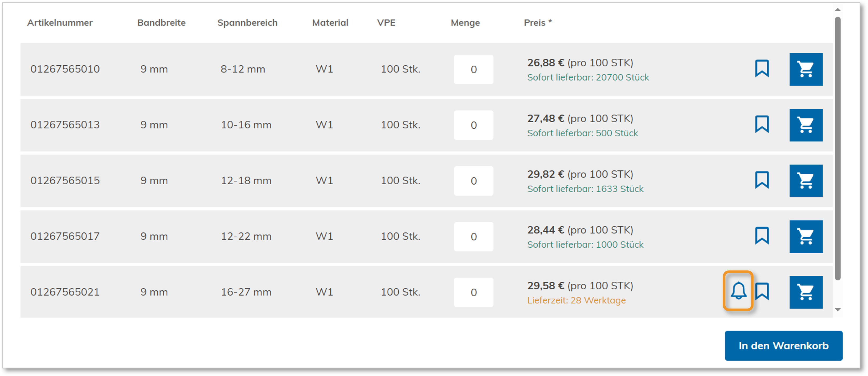Image resolution: width=868 pixels, height=376 pixels.
Task: Click Sofort lieferbar: 1000 Stück
Action: coord(585,245)
